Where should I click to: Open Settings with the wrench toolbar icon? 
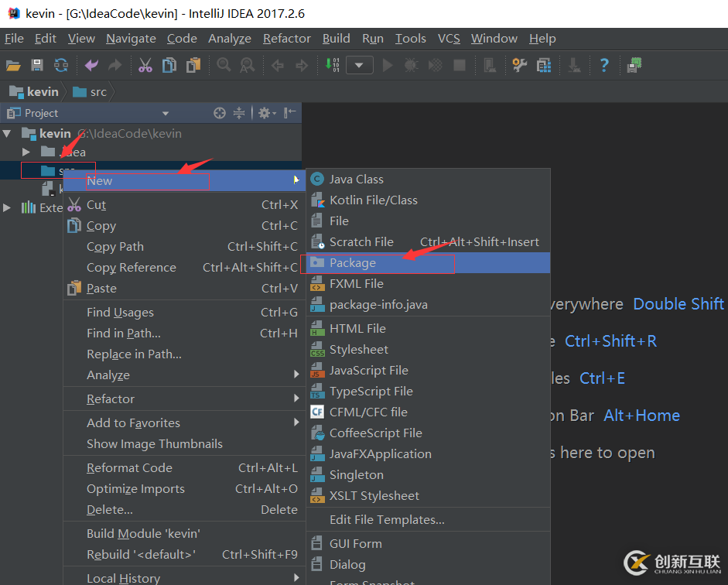[x=519, y=65]
